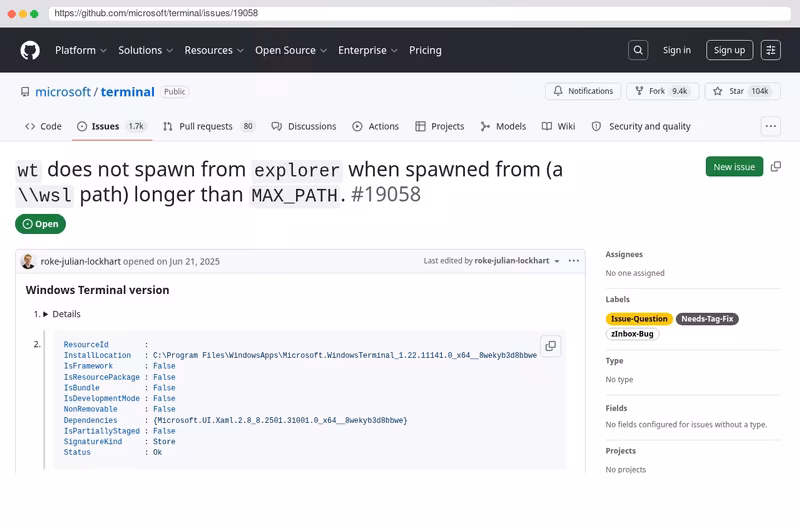Open the Pricing page
Image resolution: width=800 pixels, height=528 pixels.
pyautogui.click(x=425, y=51)
